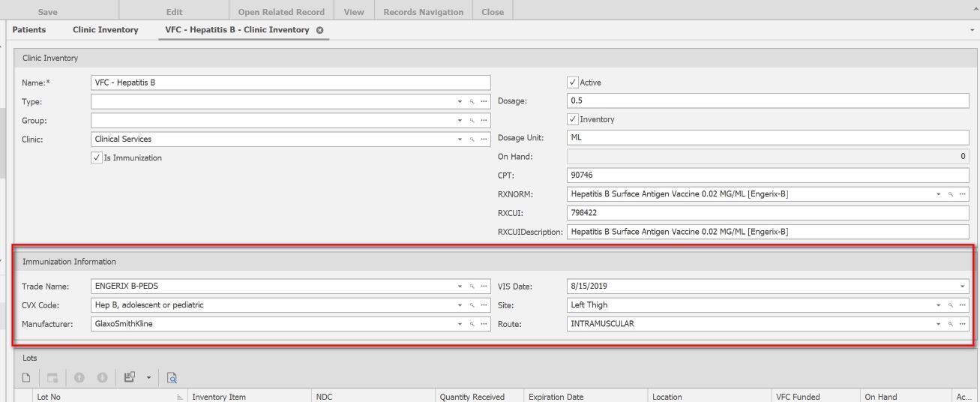The width and height of the screenshot is (980, 402).
Task: Open the Manufacturer dropdown arrow
Action: (459, 323)
